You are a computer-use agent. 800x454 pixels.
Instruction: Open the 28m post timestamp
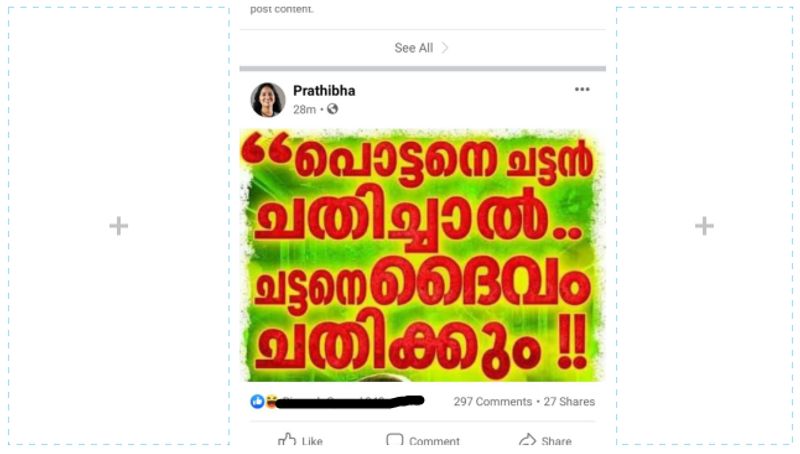304,109
